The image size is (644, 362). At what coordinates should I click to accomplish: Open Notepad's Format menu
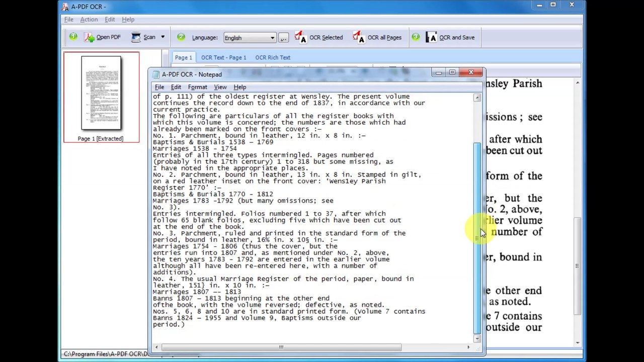[x=198, y=87]
